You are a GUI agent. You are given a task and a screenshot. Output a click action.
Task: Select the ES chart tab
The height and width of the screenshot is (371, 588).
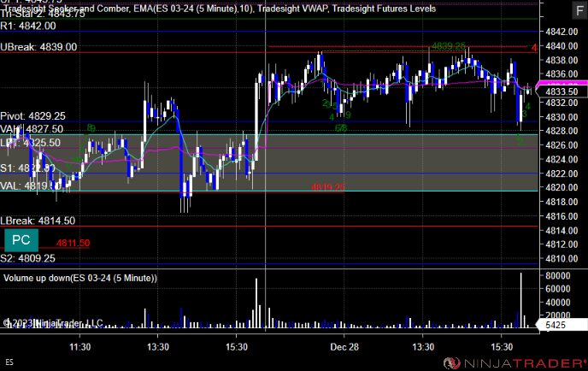(x=9, y=362)
